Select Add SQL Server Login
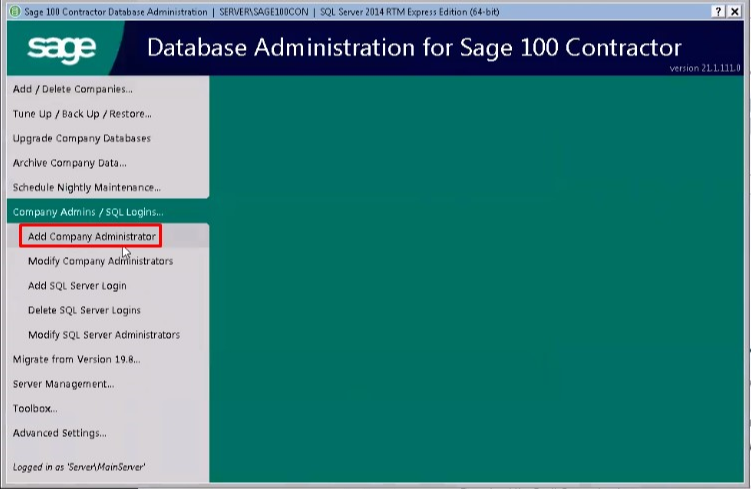 (x=77, y=285)
